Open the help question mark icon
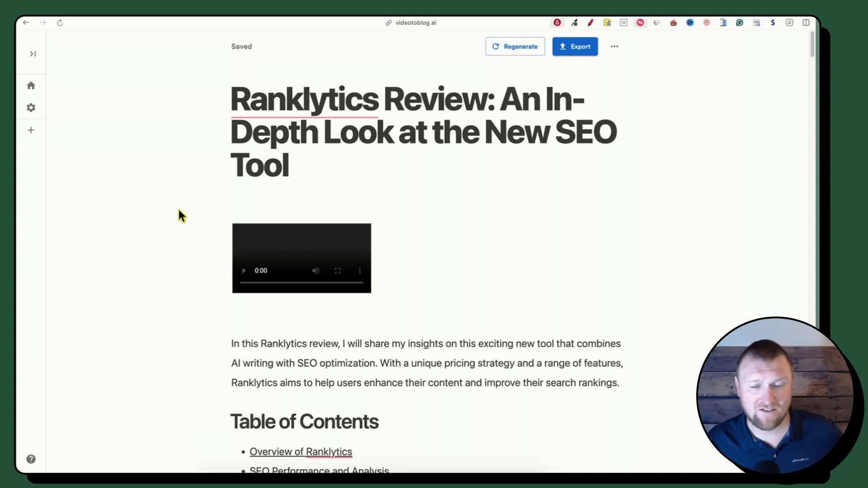 [x=31, y=459]
